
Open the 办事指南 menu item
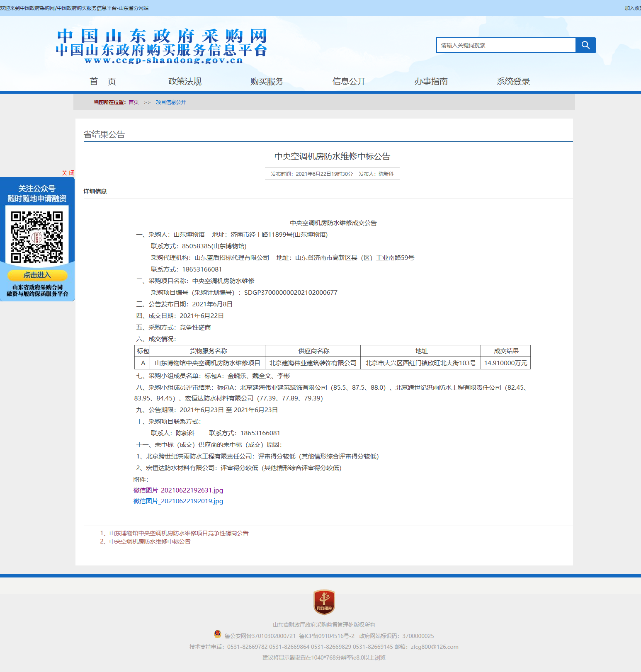431,81
